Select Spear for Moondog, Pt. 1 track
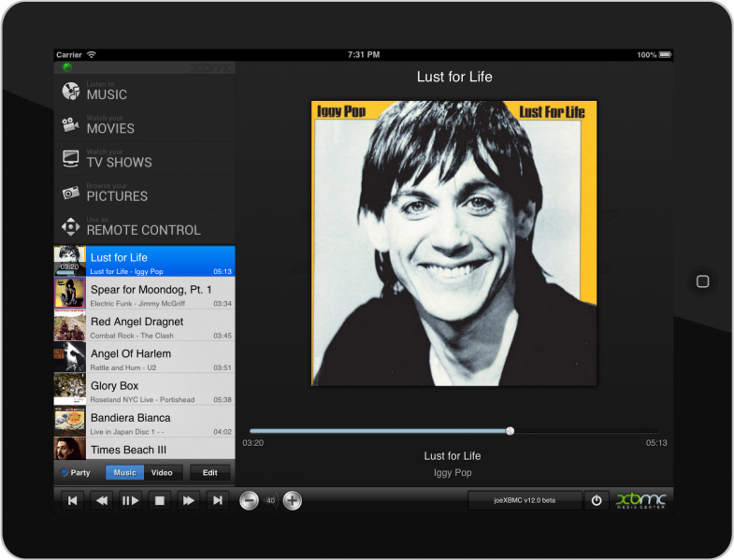The height and width of the screenshot is (560, 734). pos(145,294)
